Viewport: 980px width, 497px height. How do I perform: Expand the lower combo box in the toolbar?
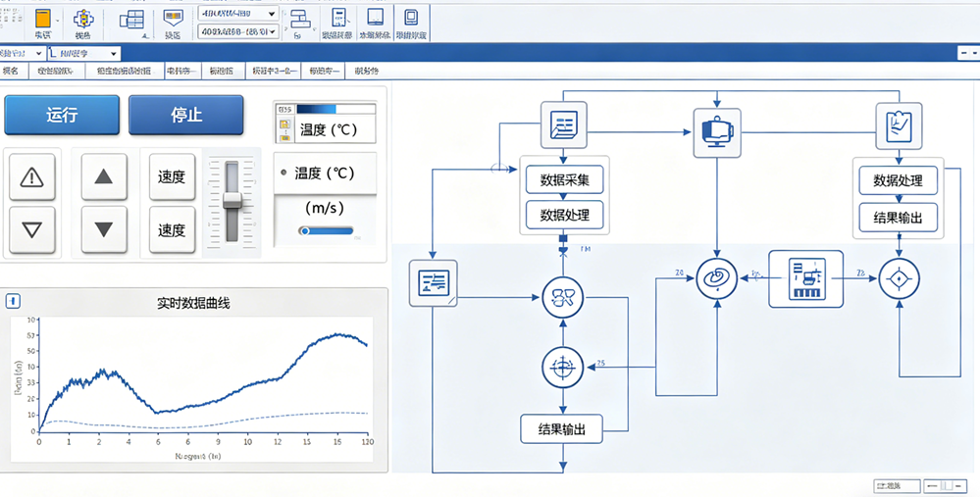(237, 31)
